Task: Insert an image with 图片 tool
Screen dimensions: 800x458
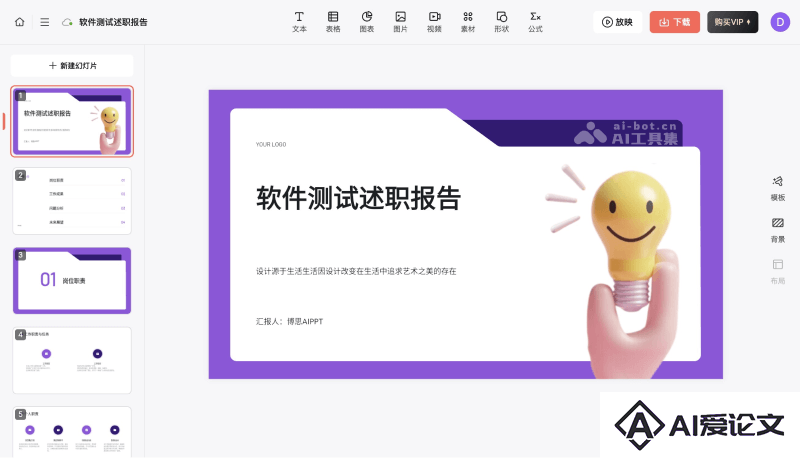Action: pyautogui.click(x=401, y=22)
